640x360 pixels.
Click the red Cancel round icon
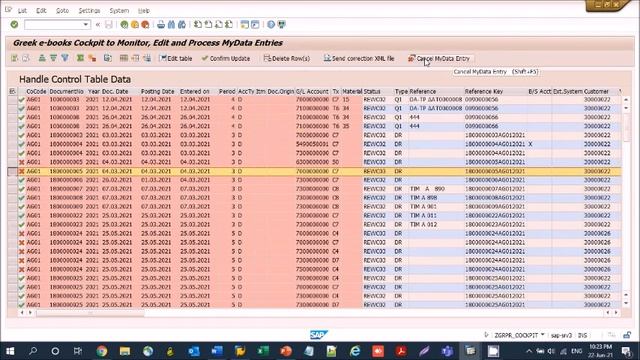click(x=145, y=24)
